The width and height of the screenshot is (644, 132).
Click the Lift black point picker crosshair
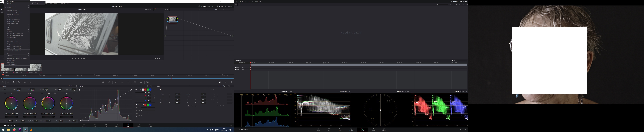coord(5,93)
